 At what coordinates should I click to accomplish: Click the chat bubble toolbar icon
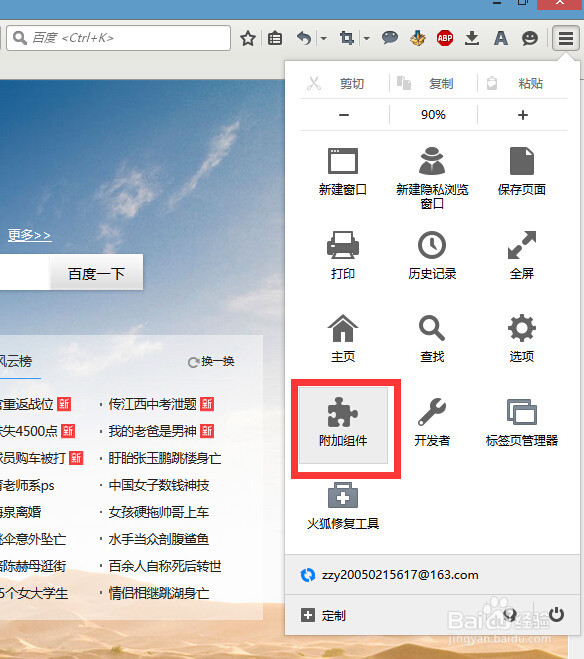389,38
